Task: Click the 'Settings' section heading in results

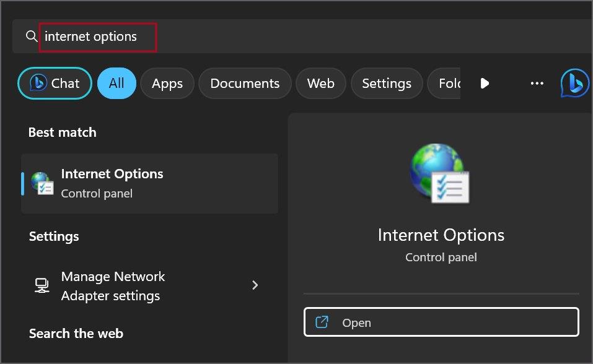Action: pos(54,236)
